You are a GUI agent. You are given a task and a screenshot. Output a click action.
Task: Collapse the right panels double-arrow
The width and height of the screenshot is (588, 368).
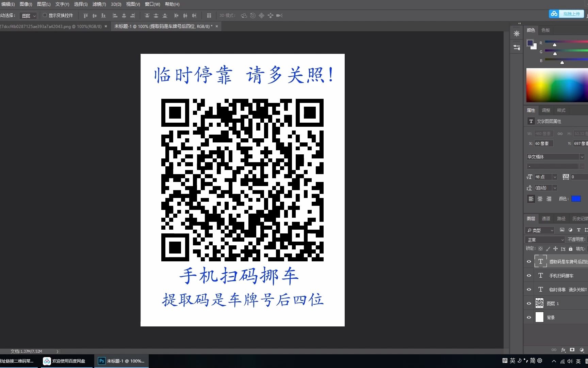[x=520, y=24]
